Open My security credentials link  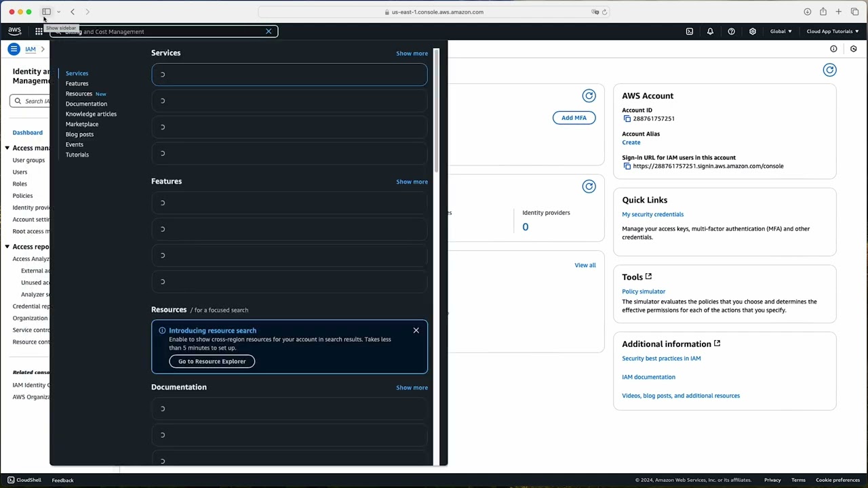[x=652, y=214]
